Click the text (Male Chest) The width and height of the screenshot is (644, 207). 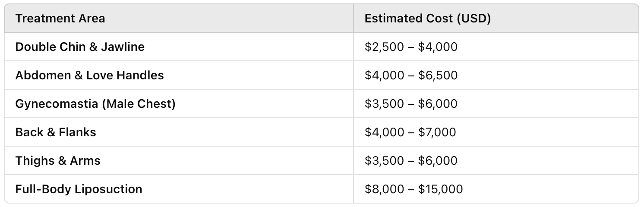tap(139, 104)
